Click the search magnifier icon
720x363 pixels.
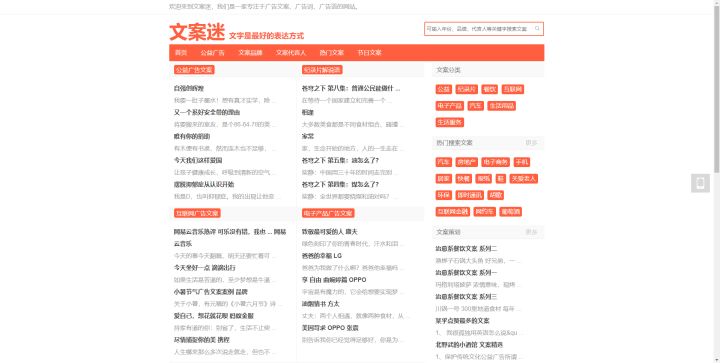point(537,28)
